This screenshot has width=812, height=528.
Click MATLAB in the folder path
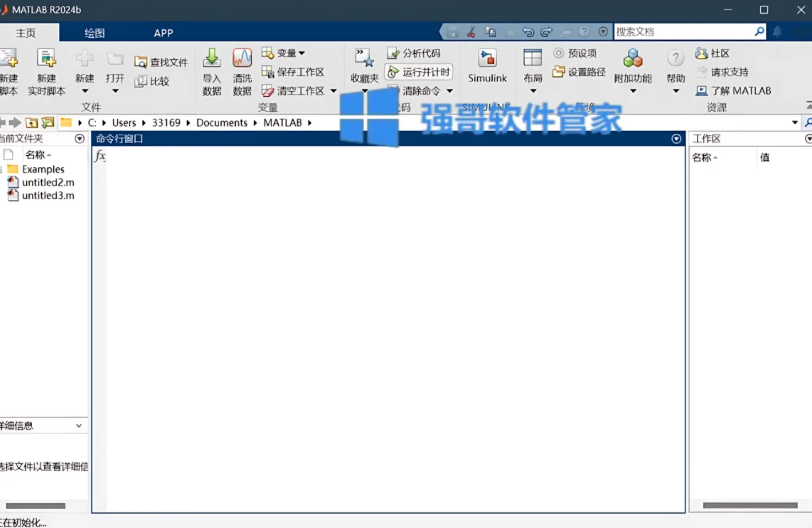click(x=283, y=123)
